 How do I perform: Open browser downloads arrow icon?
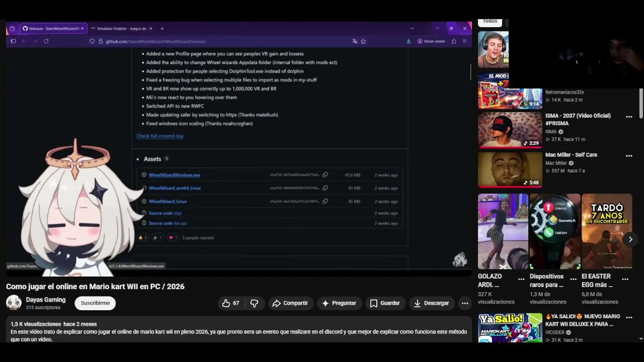tap(408, 41)
